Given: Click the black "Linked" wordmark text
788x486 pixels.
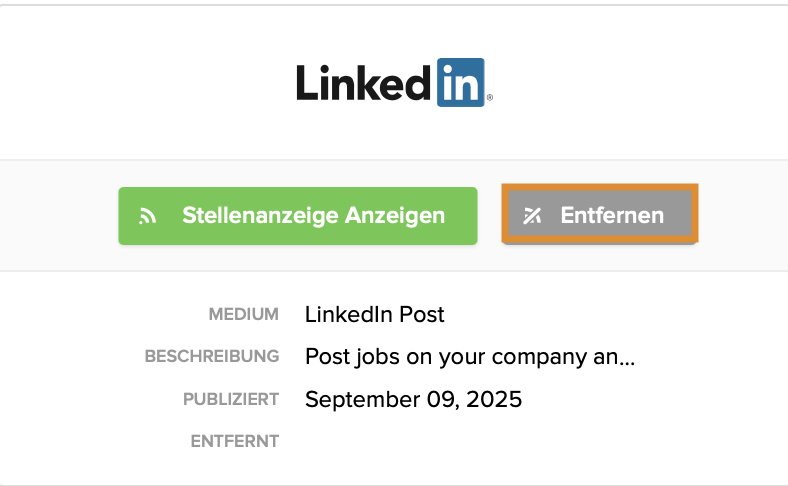Looking at the screenshot, I should pyautogui.click(x=365, y=83).
